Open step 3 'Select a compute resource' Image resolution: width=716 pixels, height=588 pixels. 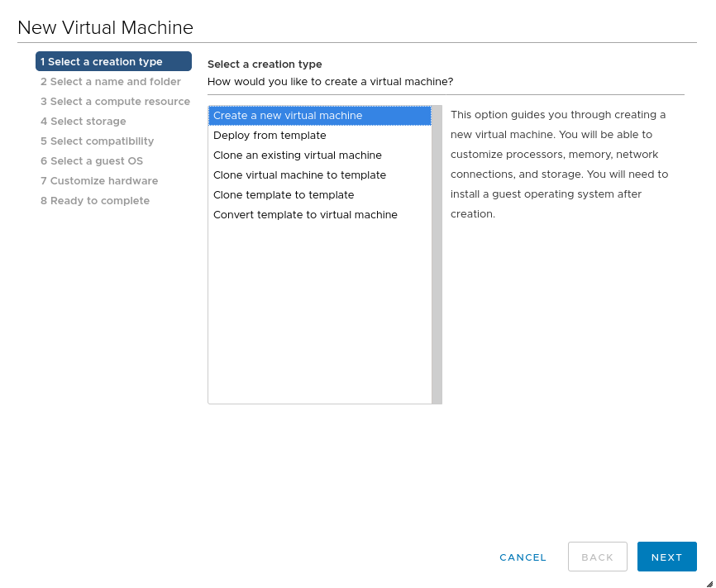(115, 102)
